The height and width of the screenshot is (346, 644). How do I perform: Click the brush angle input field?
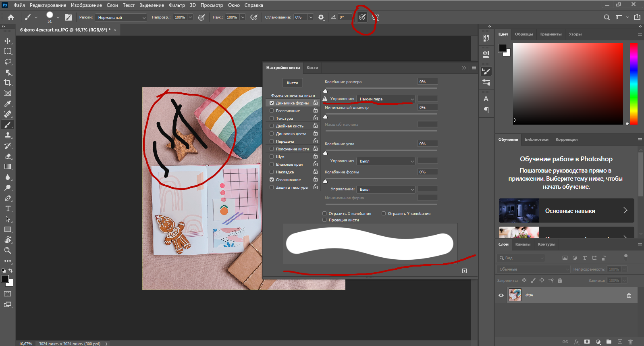[345, 17]
